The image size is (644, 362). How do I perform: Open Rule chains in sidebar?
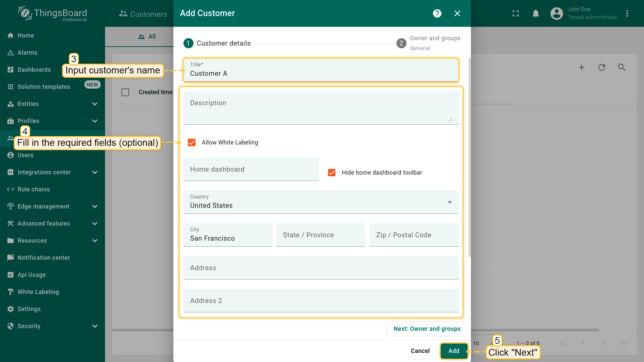pos(34,189)
